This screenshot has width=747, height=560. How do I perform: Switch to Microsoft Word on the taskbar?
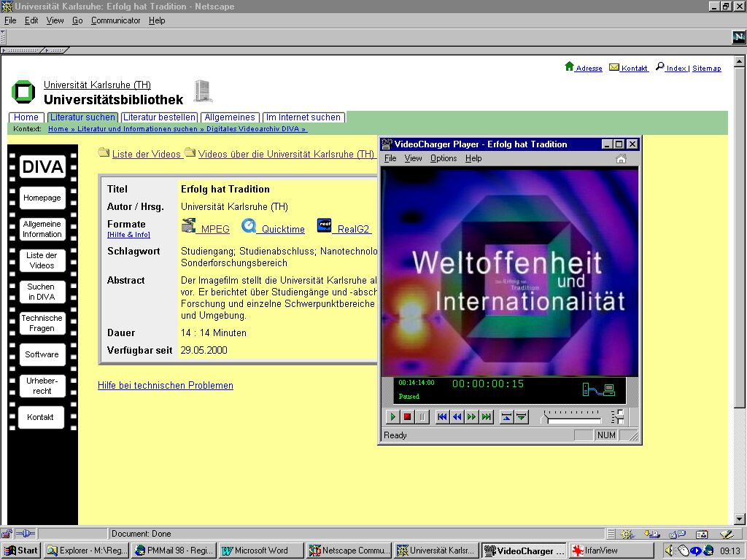pos(261,551)
